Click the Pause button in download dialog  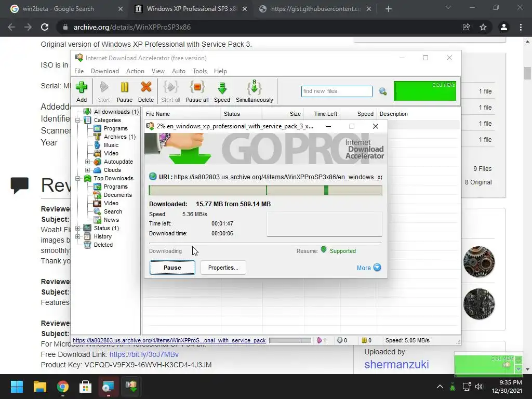[x=172, y=268]
